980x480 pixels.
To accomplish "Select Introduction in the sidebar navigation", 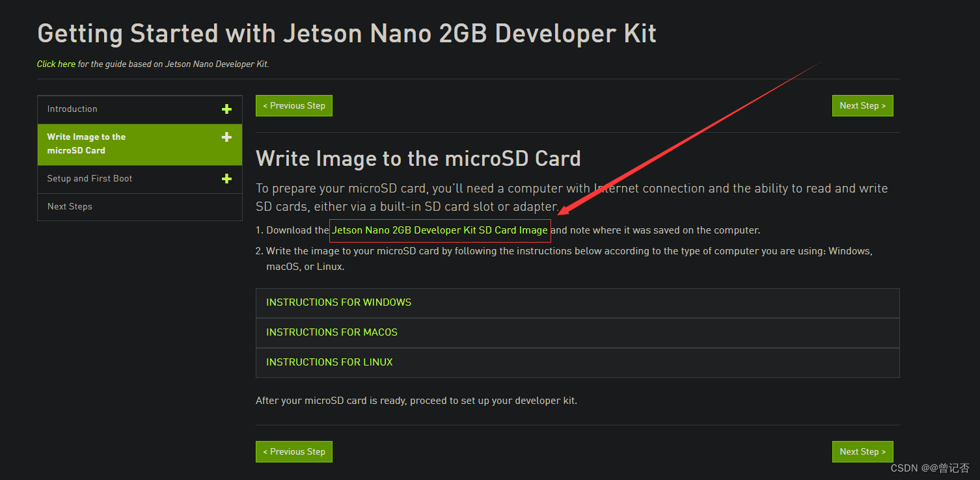I will (x=72, y=109).
